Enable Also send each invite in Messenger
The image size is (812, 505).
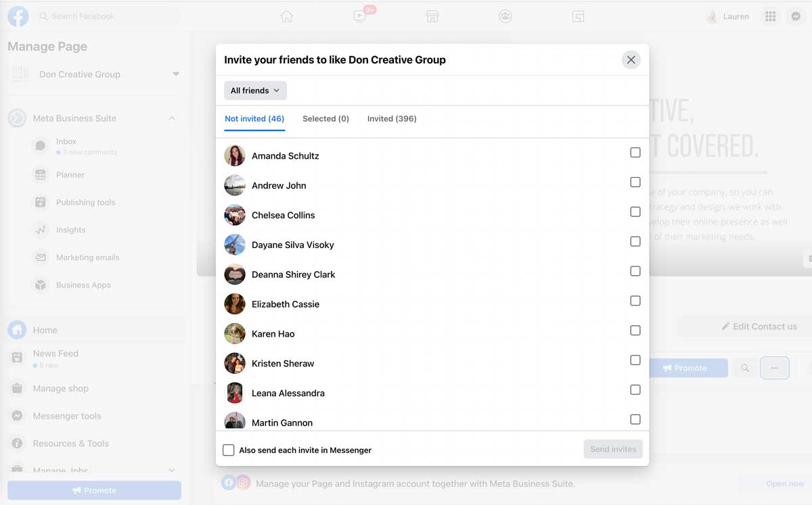229,450
